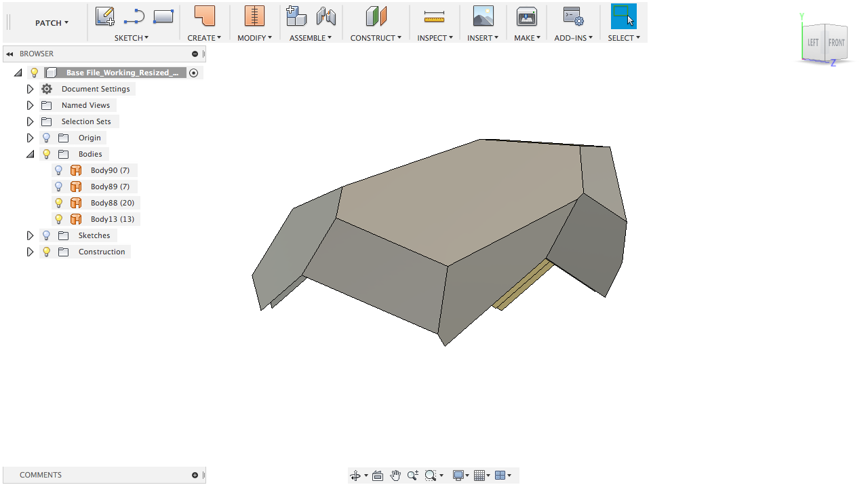Toggle visibility bulb of Body89 (7)
Image resolution: width=868 pixels, height=485 pixels.
click(59, 187)
